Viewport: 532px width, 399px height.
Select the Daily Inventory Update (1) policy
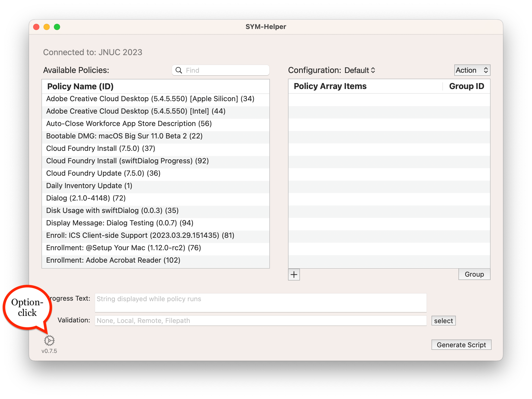point(89,186)
